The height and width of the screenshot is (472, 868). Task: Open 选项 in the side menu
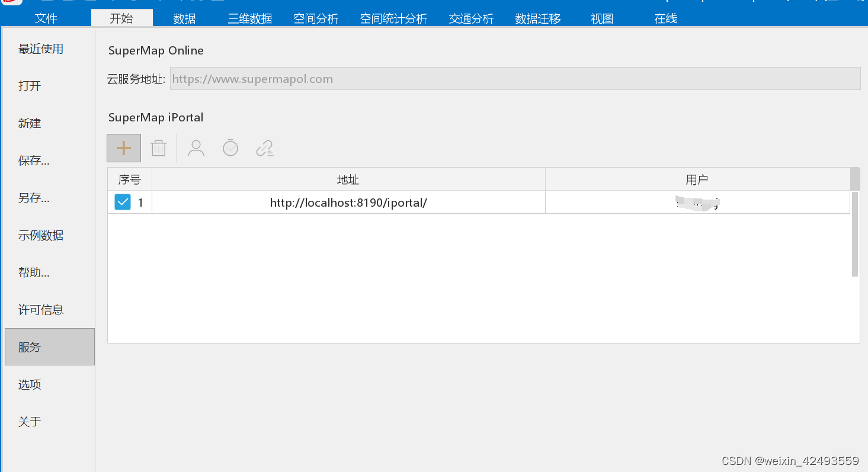click(50, 385)
